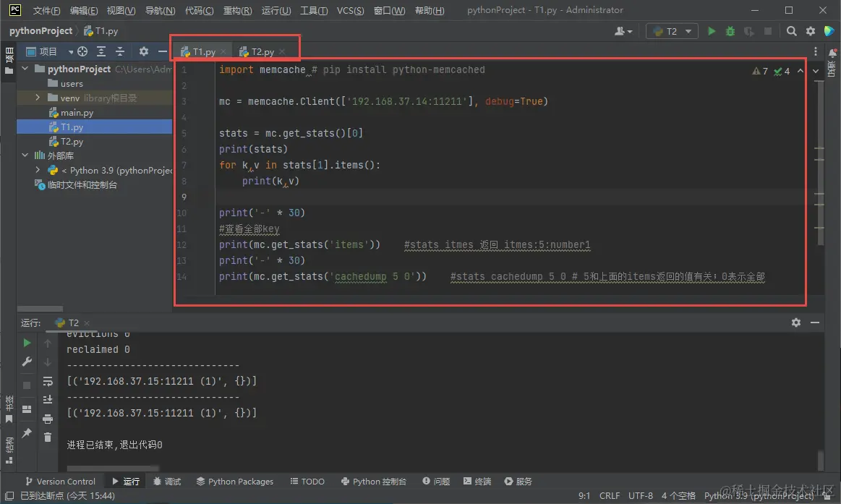This screenshot has height=504, width=841.
Task: Click UTF-8 encoding in status bar
Action: pos(641,496)
